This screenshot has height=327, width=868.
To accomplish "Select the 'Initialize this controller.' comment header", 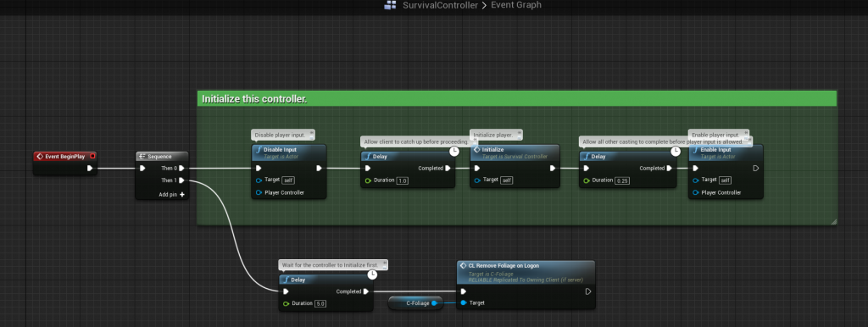I will [x=517, y=99].
